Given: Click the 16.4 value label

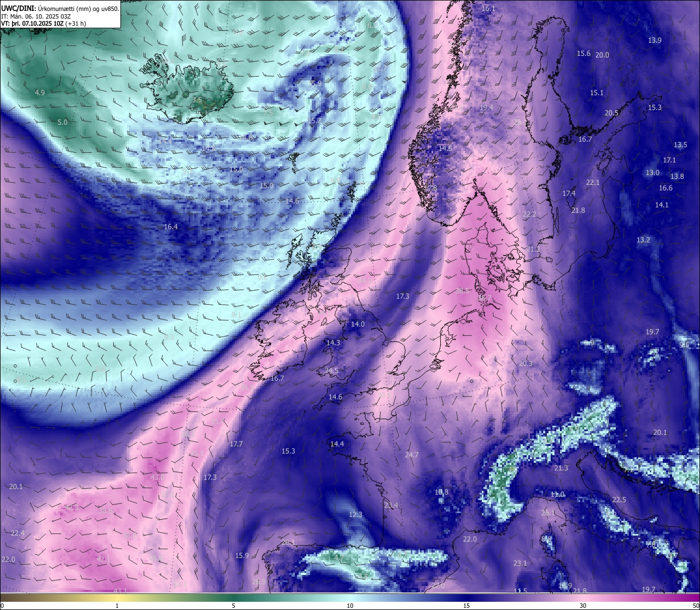Looking at the screenshot, I should click(171, 226).
